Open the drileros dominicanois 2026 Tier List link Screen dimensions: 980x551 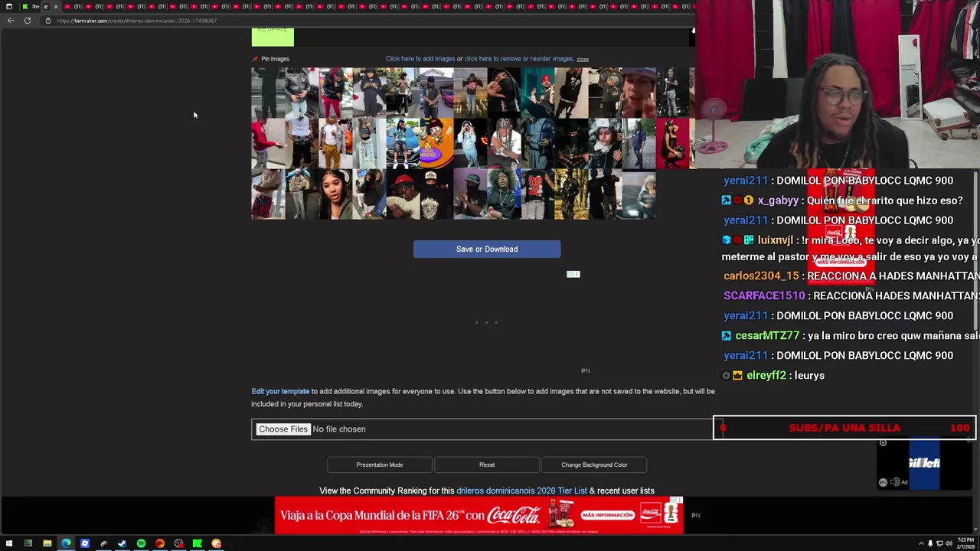521,491
